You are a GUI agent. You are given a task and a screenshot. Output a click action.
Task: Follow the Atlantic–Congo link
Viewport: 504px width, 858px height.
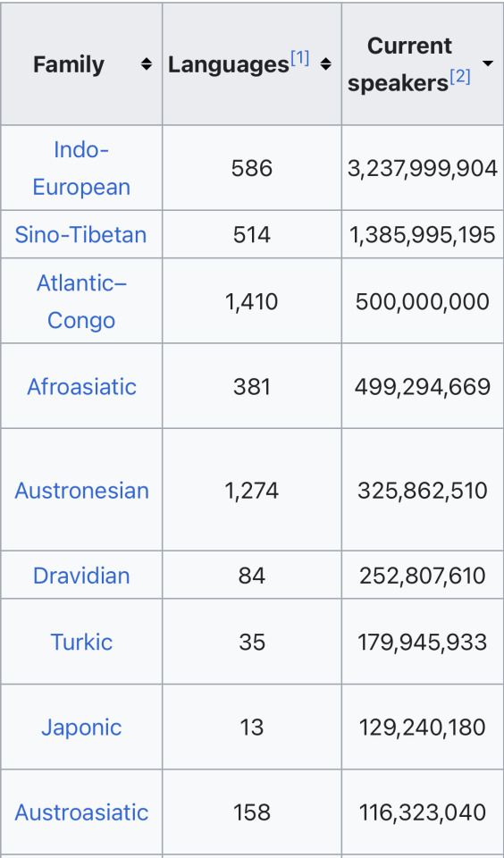81,301
